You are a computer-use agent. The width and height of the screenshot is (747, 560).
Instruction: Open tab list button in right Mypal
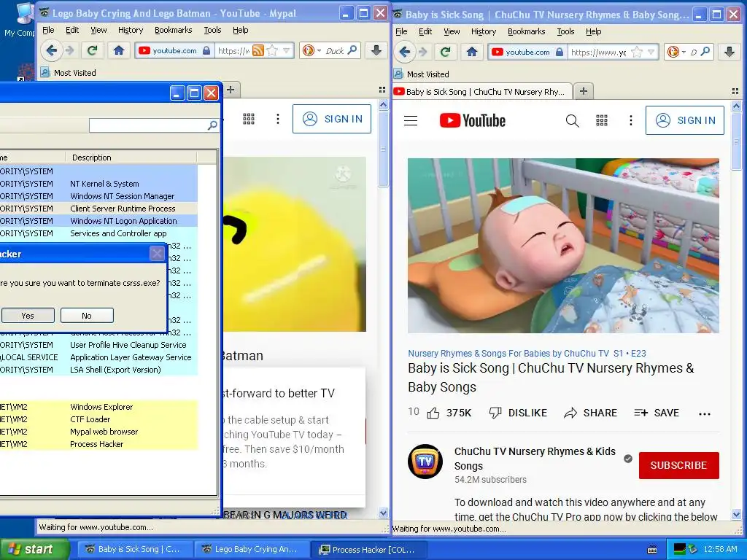[x=735, y=91]
